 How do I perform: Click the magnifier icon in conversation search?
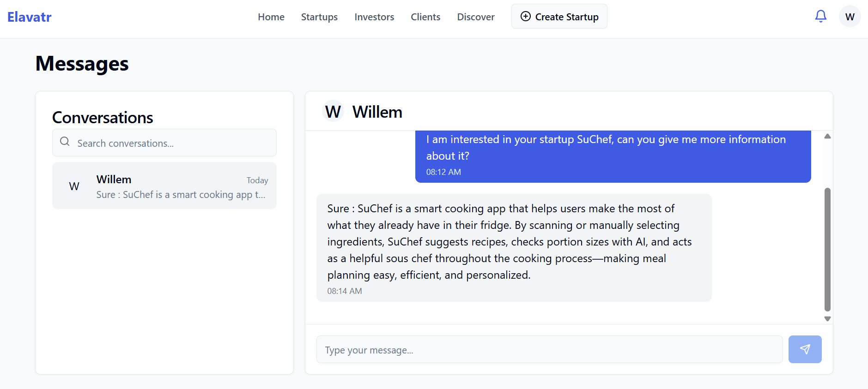[x=65, y=142]
